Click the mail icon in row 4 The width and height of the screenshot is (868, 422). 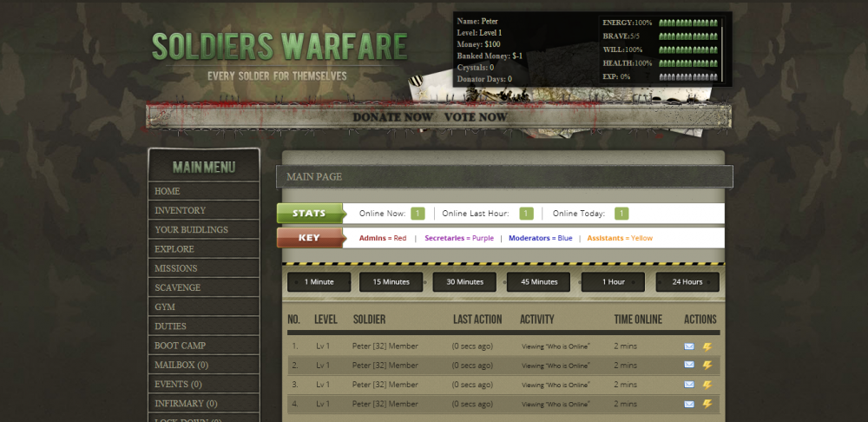pos(689,404)
